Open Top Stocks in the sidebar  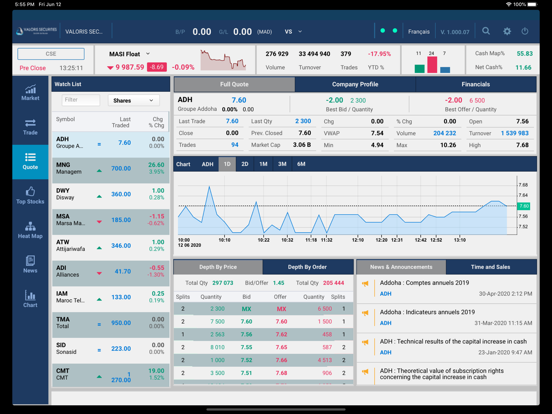[x=30, y=196]
